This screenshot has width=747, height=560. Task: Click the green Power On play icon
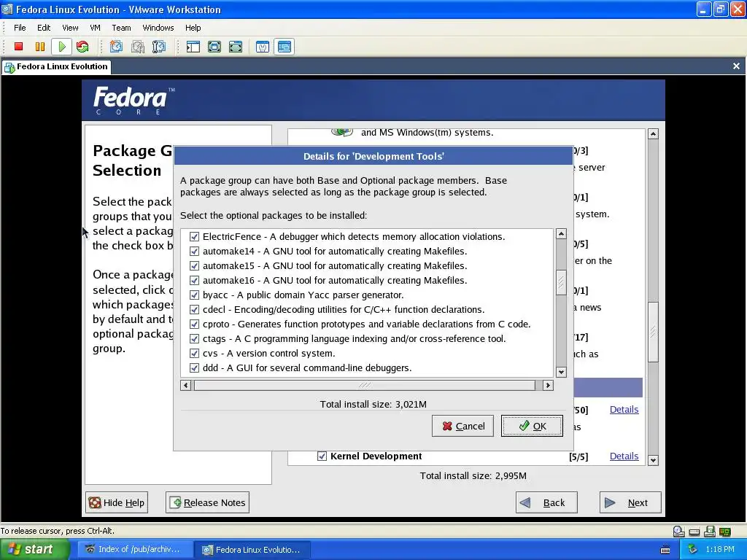click(62, 47)
